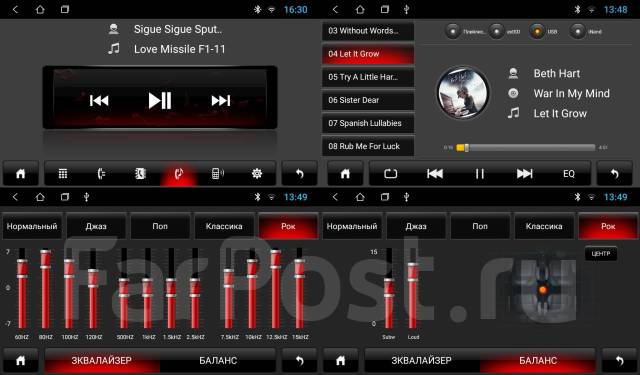Choose Классика preset in equalizer screen
The width and height of the screenshot is (640, 375).
pos(224,226)
